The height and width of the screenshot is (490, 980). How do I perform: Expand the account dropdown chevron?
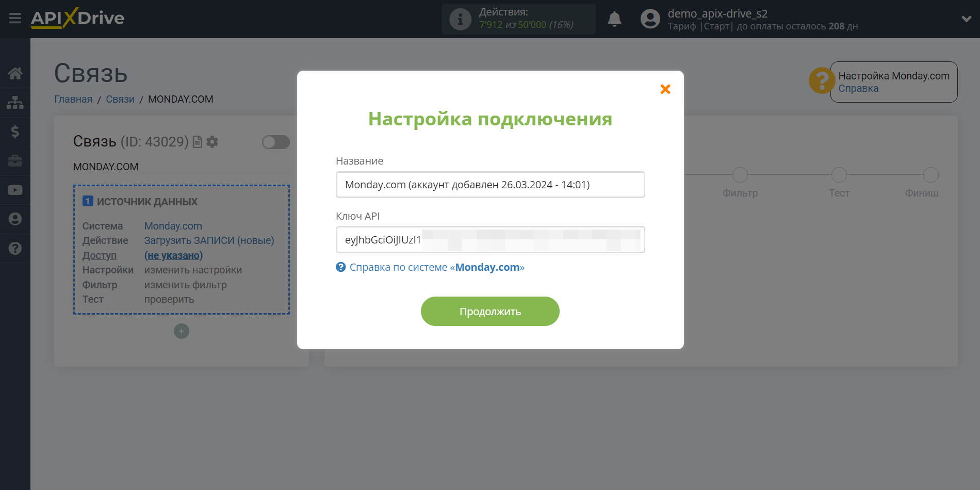(966, 19)
